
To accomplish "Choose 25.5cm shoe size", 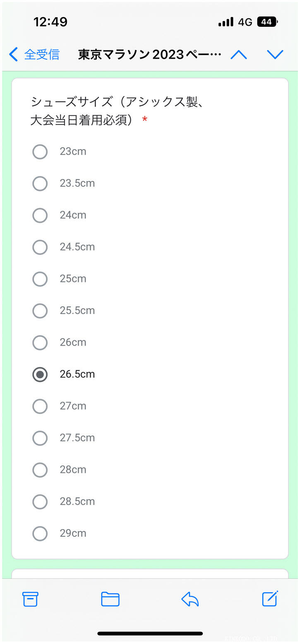I will (40, 311).
